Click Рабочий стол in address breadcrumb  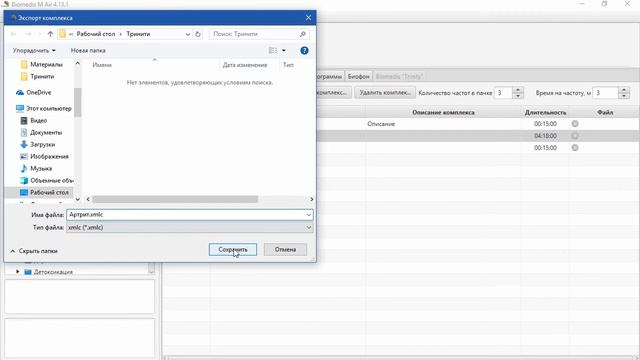point(96,34)
